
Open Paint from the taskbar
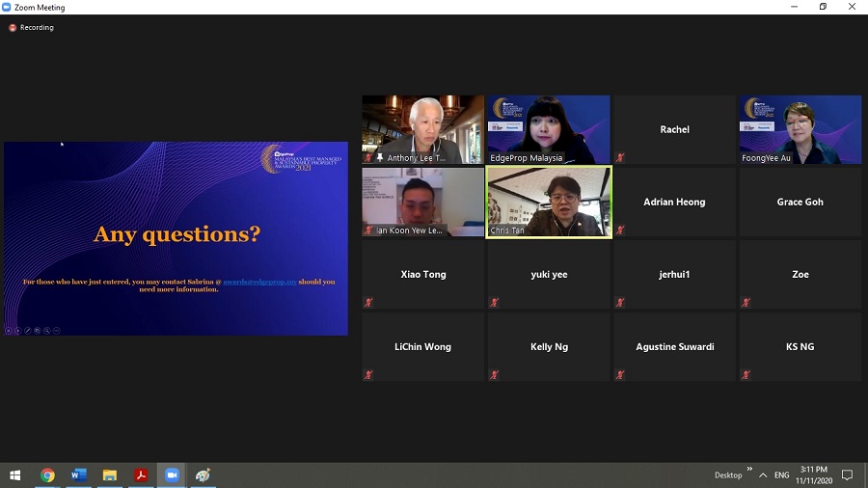[203, 475]
